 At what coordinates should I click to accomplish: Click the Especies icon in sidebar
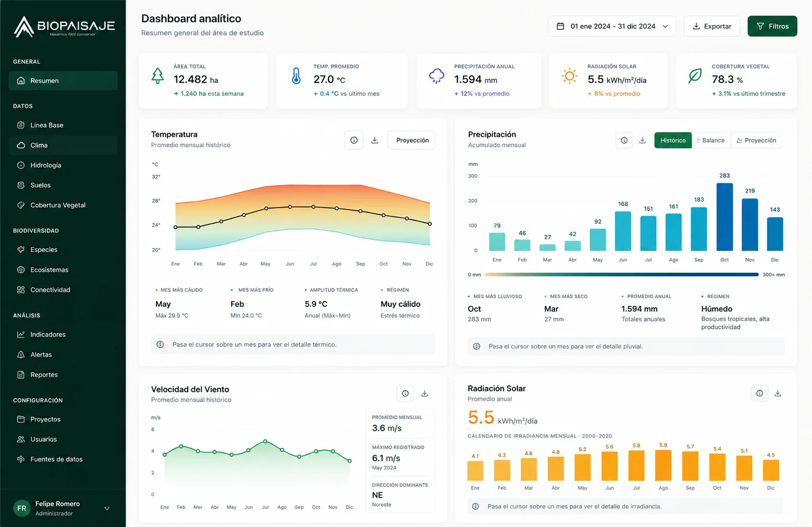click(21, 250)
